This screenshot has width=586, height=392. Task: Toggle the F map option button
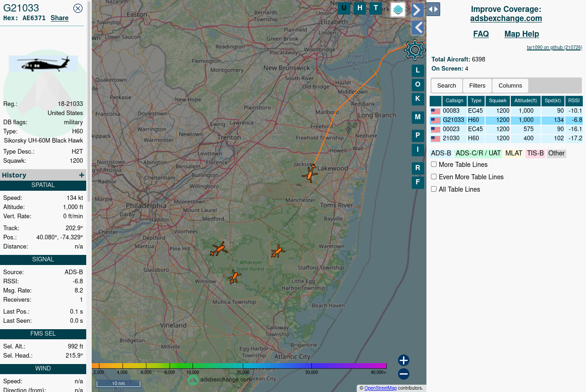click(418, 182)
